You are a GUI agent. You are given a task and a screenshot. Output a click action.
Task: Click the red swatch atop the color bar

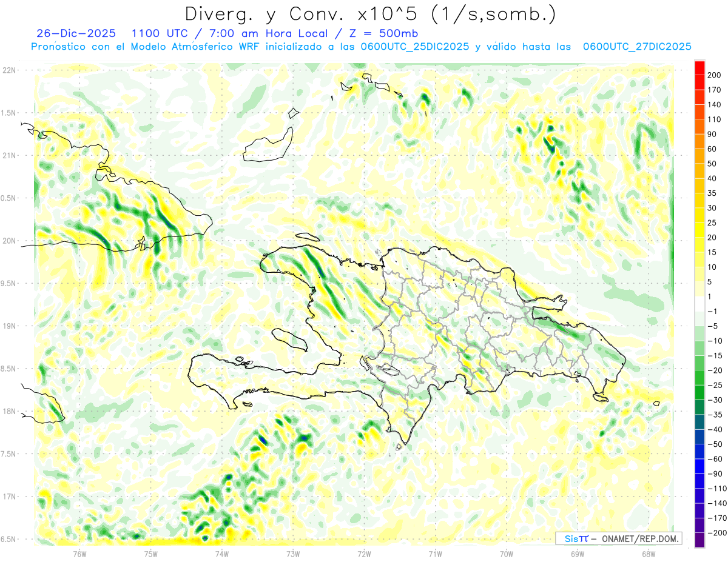(699, 67)
